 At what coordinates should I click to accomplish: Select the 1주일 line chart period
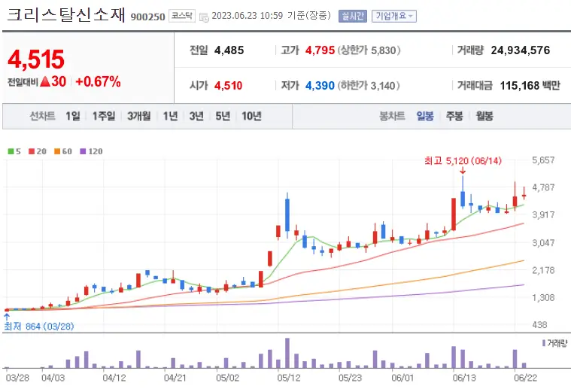coord(103,116)
